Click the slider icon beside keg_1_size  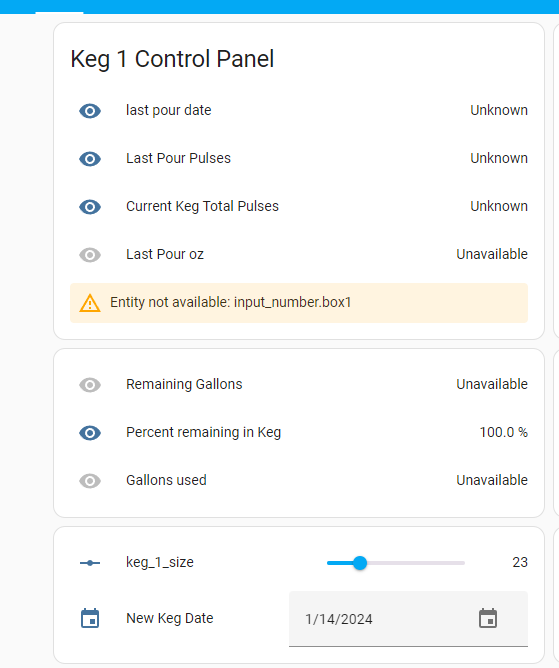tap(90, 563)
